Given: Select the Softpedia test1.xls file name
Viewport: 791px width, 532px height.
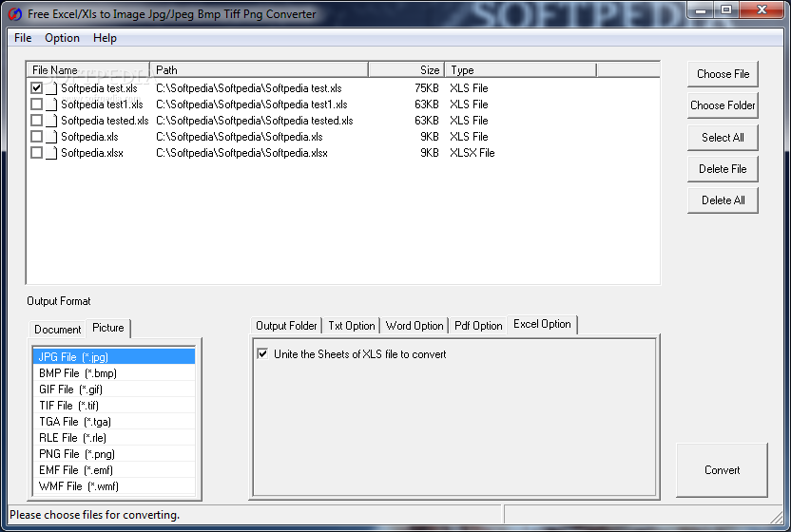Looking at the screenshot, I should pyautogui.click(x=102, y=104).
